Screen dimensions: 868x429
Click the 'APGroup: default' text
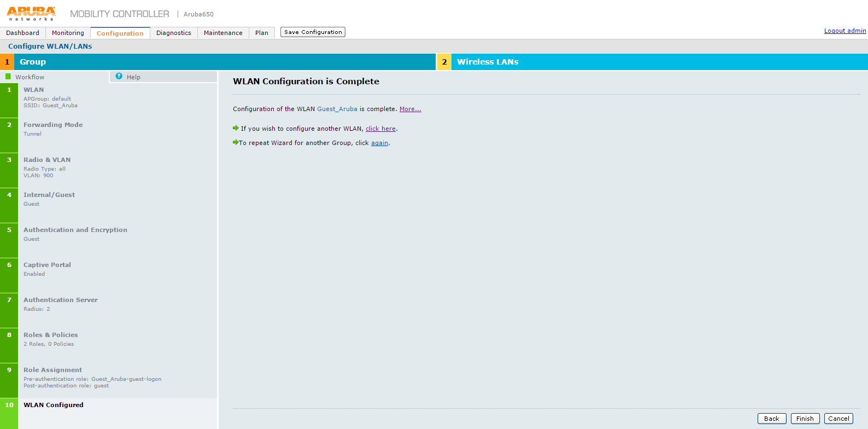[x=47, y=99]
